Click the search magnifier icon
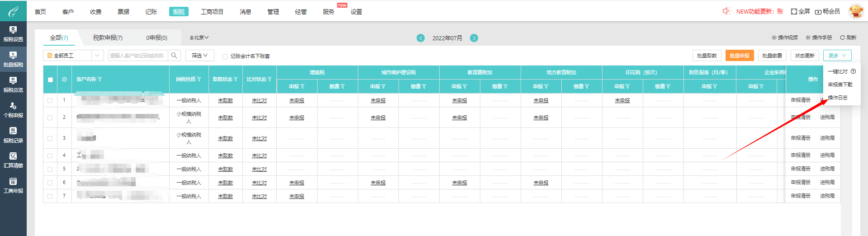 (x=174, y=56)
